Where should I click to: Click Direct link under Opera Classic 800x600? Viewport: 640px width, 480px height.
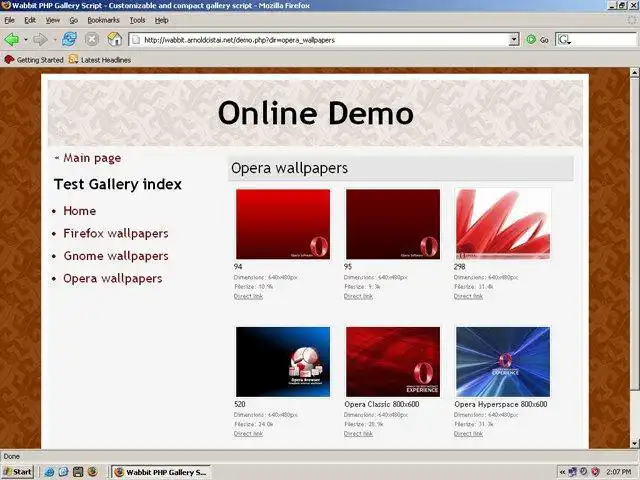point(358,434)
